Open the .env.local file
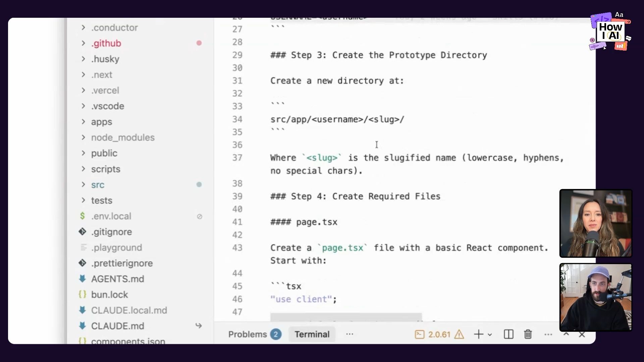644x362 pixels. coord(111,216)
